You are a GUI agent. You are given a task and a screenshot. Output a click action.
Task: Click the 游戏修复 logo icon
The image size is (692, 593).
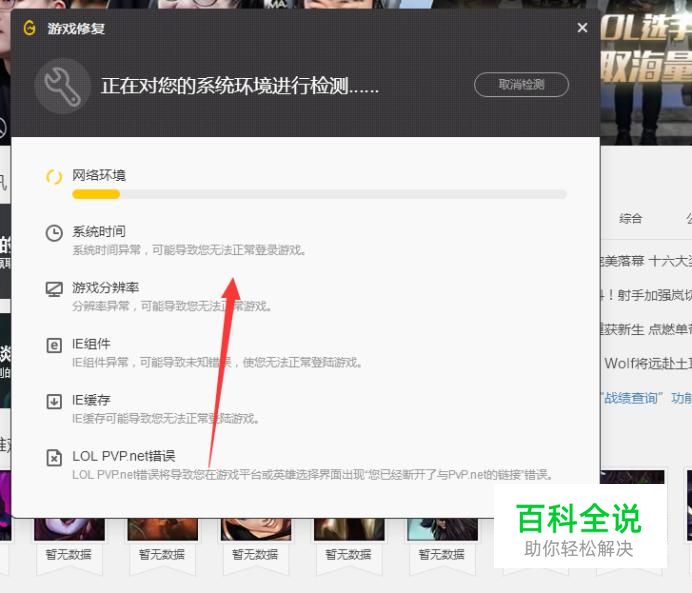point(30,28)
